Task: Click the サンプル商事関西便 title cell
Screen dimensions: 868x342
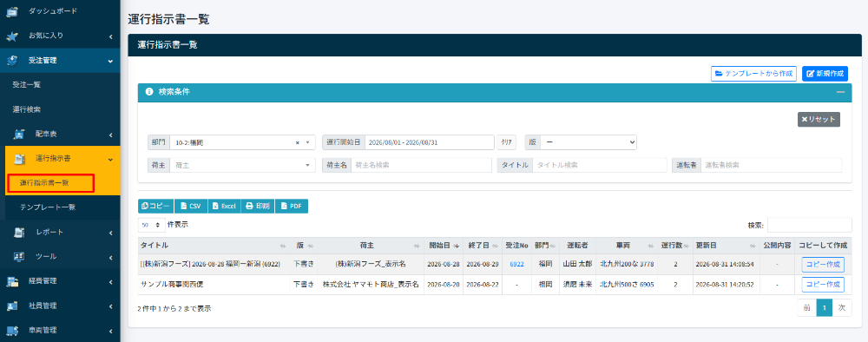Action: [214, 285]
